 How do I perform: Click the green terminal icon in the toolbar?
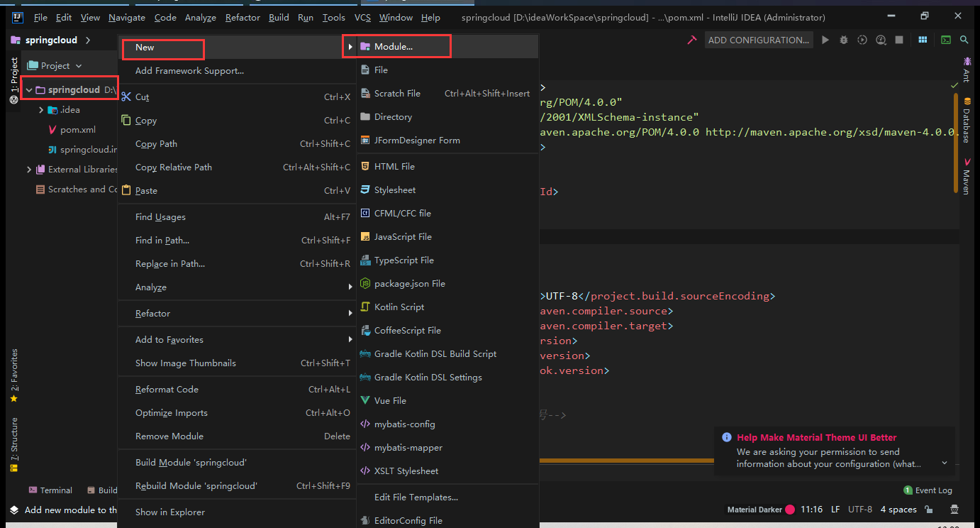[946, 40]
